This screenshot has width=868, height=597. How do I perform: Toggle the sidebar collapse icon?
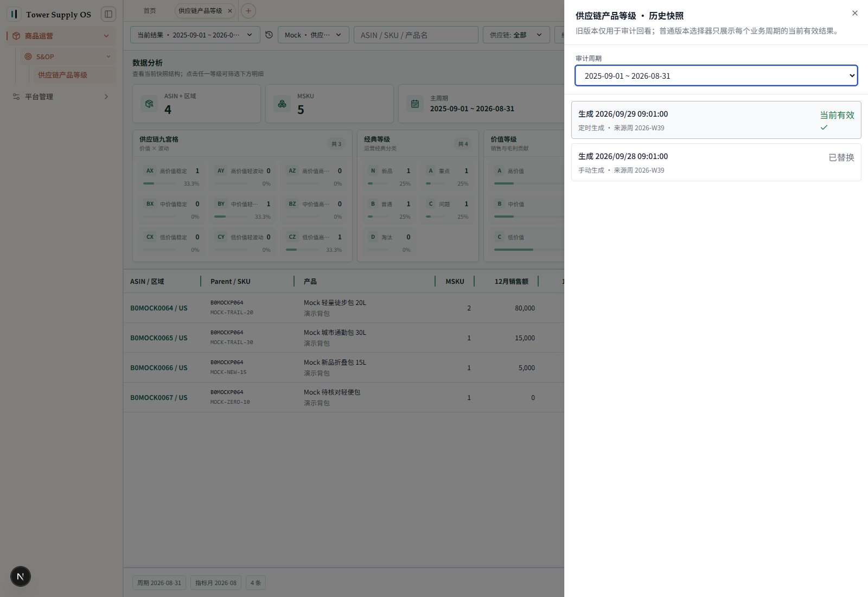tap(108, 14)
